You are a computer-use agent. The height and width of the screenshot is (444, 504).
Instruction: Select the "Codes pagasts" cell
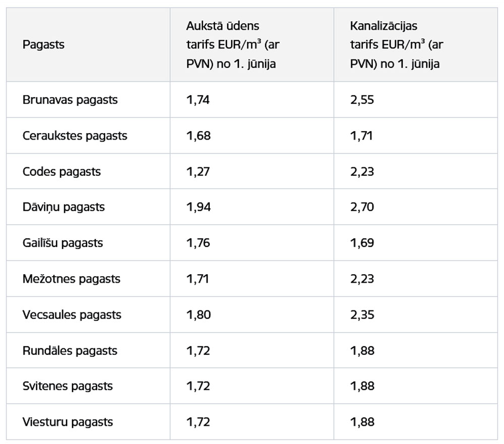click(x=61, y=171)
